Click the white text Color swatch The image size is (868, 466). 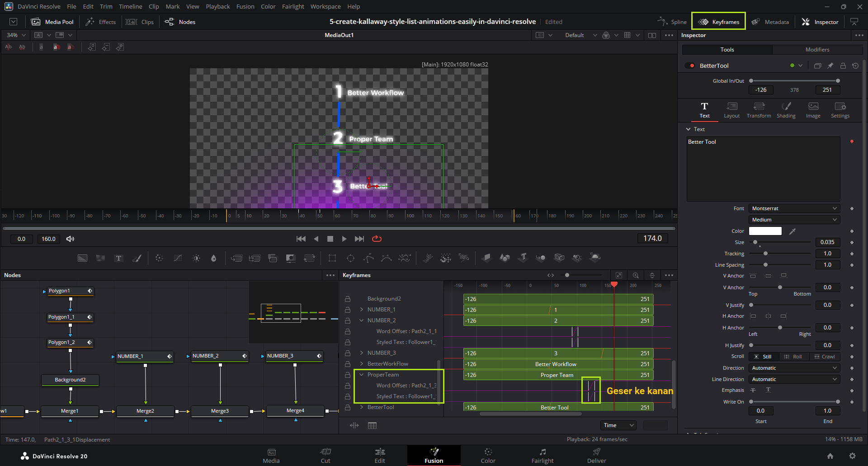pyautogui.click(x=765, y=231)
